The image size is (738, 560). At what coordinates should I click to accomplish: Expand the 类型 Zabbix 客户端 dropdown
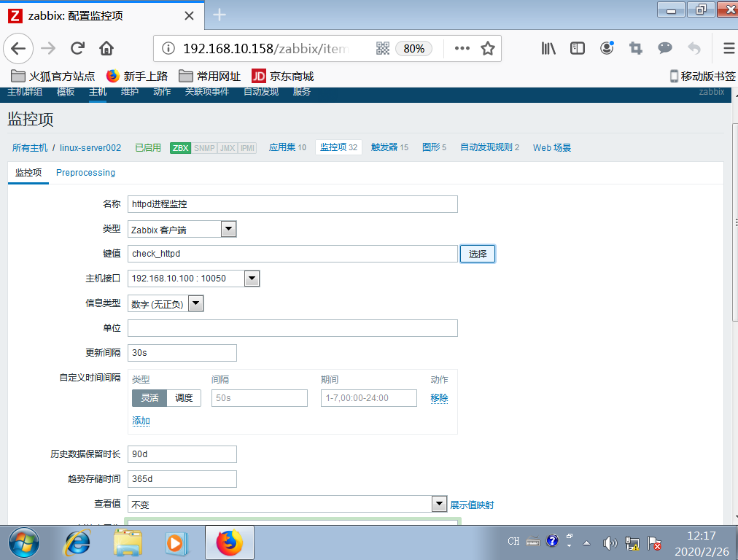coord(182,229)
